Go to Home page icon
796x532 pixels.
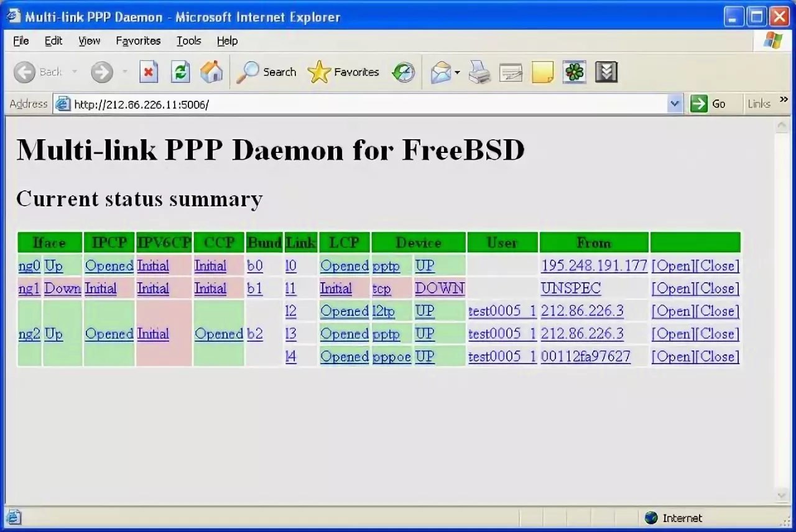pyautogui.click(x=211, y=72)
